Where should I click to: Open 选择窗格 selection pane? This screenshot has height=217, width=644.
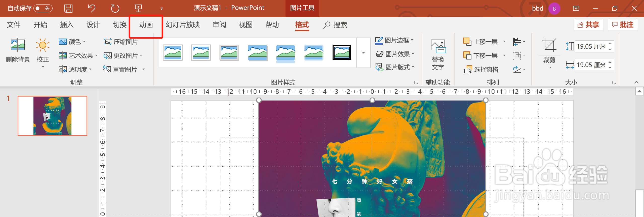coord(481,69)
